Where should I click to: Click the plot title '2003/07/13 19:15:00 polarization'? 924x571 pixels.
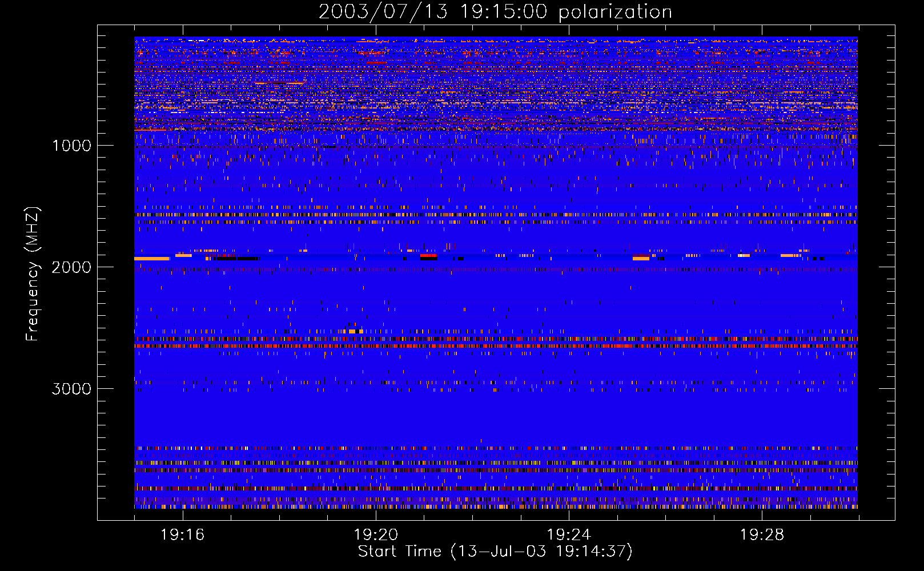(x=495, y=12)
